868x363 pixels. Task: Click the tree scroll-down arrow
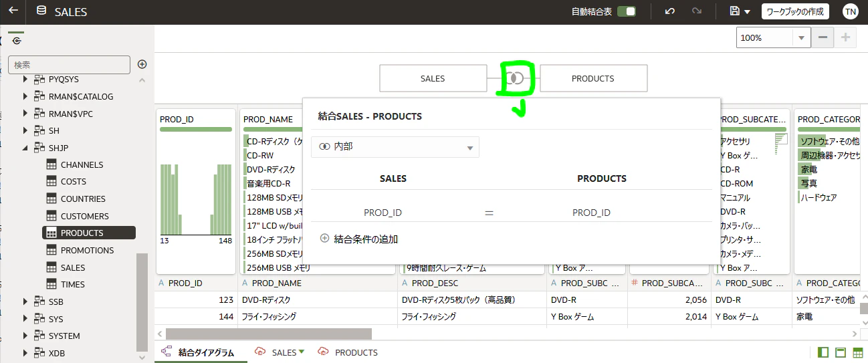coord(142,356)
